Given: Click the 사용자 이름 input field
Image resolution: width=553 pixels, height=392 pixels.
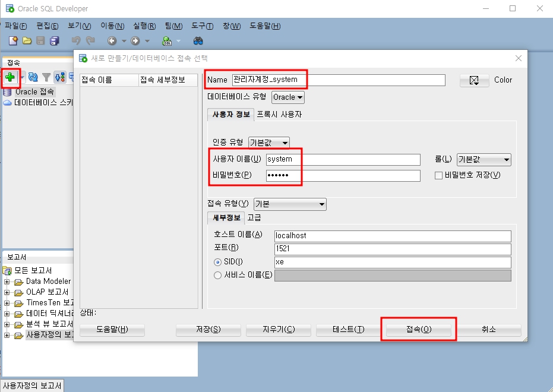Looking at the screenshot, I should coord(343,159).
